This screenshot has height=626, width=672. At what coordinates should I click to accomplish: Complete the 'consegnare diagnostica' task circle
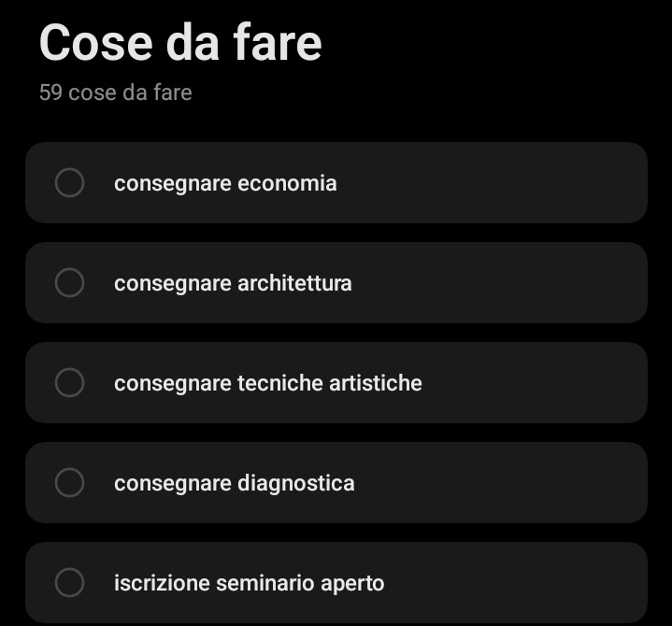point(69,482)
